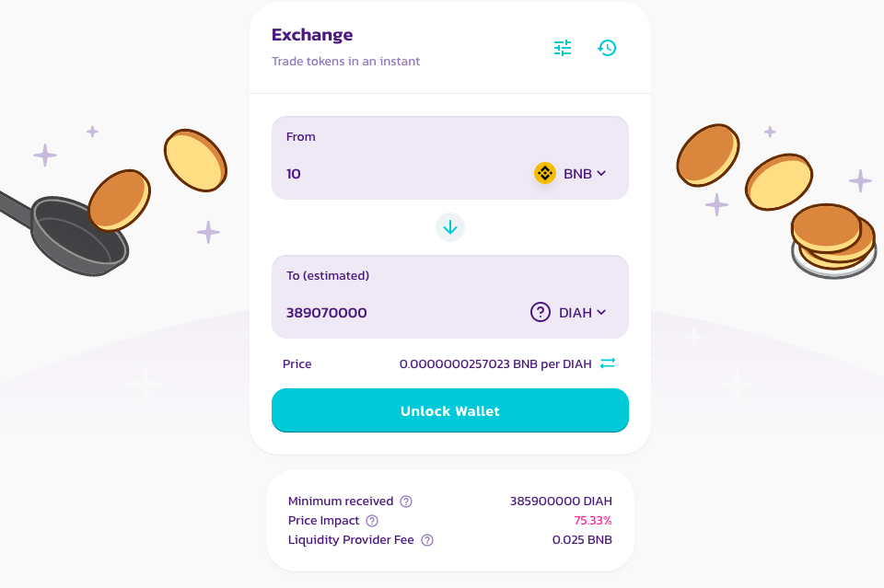884x588 pixels.
Task: Click the BNB coin logo icon
Action: point(544,174)
